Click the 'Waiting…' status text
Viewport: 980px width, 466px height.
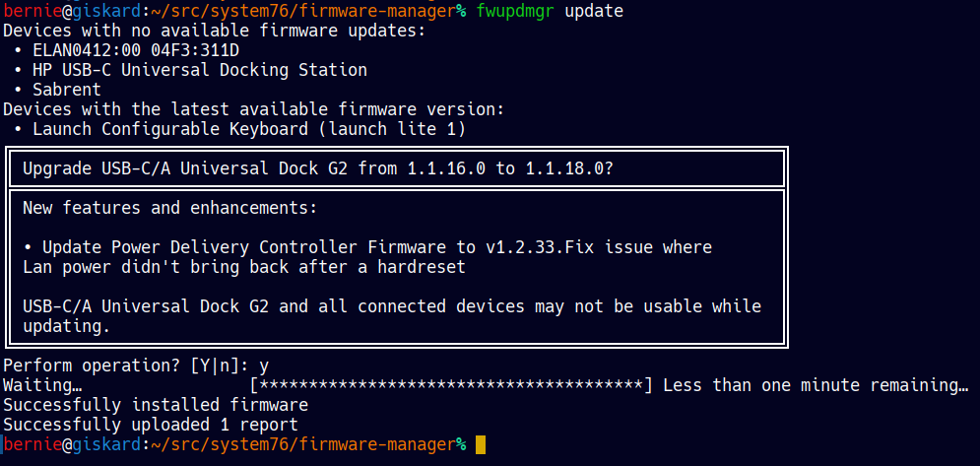(x=41, y=385)
